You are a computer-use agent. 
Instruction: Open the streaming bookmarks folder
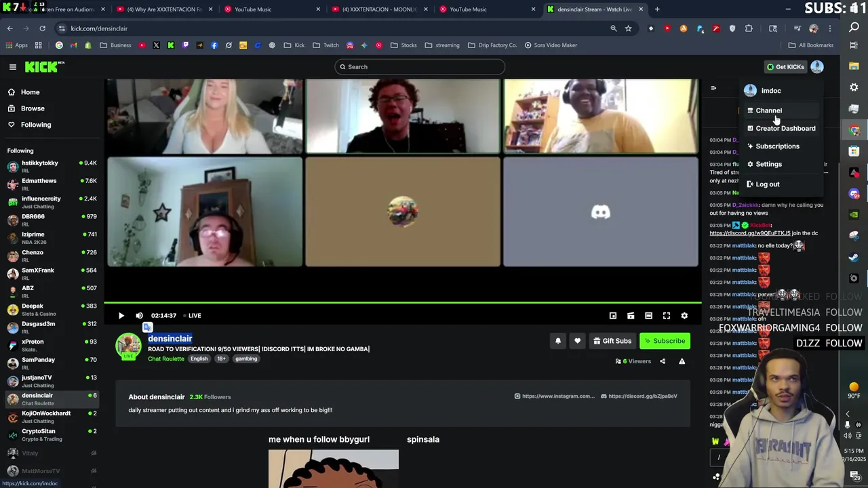click(x=442, y=45)
